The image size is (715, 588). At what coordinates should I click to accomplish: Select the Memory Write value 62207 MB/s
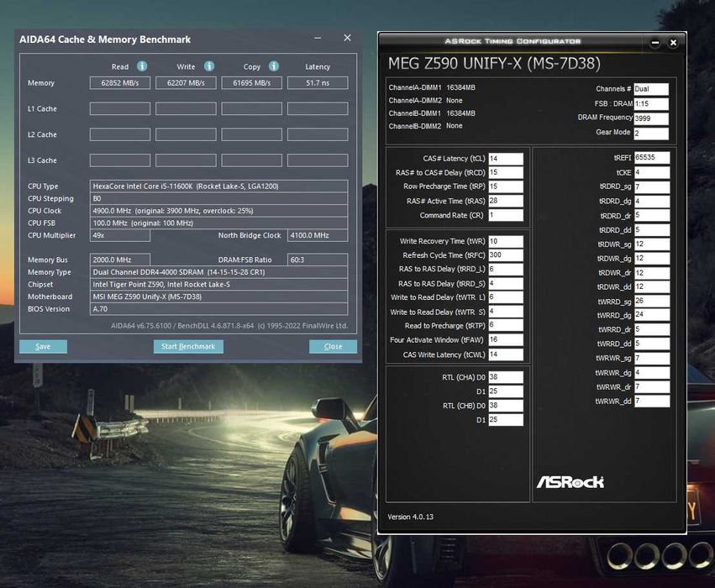point(186,83)
